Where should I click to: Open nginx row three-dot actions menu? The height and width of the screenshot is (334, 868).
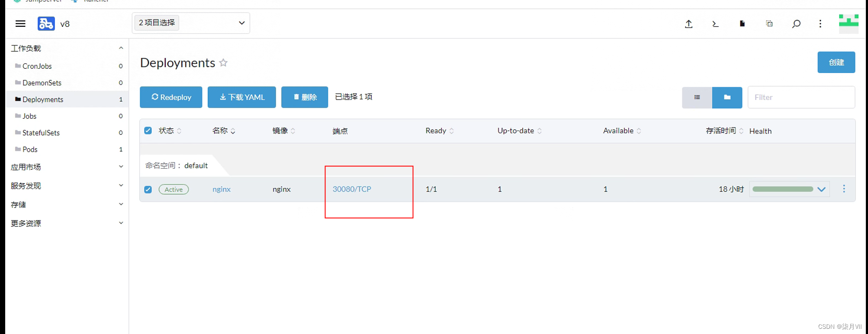(844, 189)
